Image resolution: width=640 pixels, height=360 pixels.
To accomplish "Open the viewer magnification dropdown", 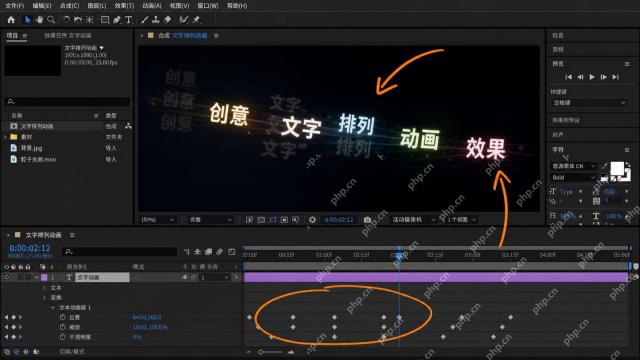I will [x=157, y=220].
